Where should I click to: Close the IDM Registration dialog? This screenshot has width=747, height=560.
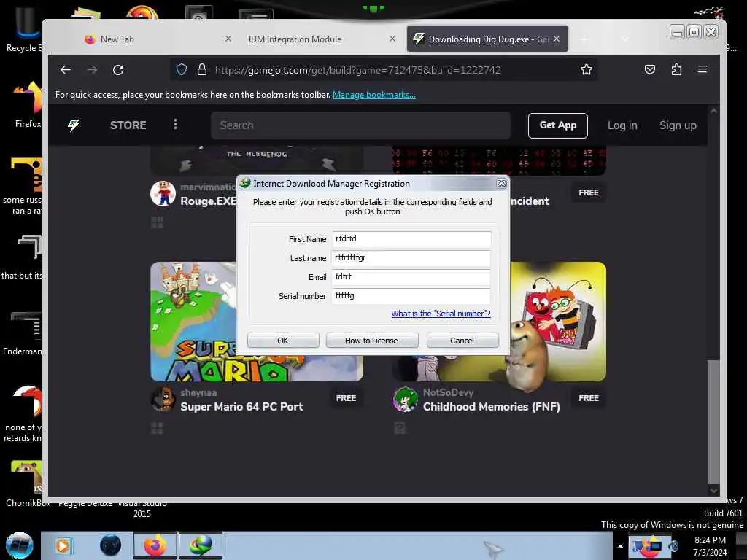click(x=501, y=183)
